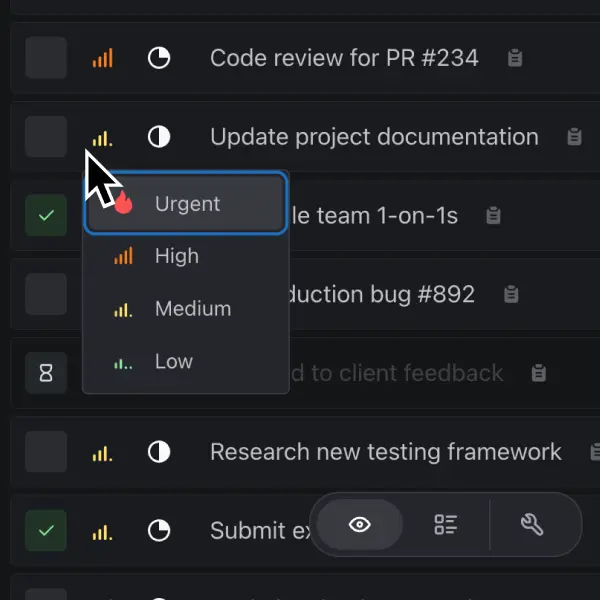
Task: Click half-circle status icon for Update documentation
Action: tap(158, 137)
